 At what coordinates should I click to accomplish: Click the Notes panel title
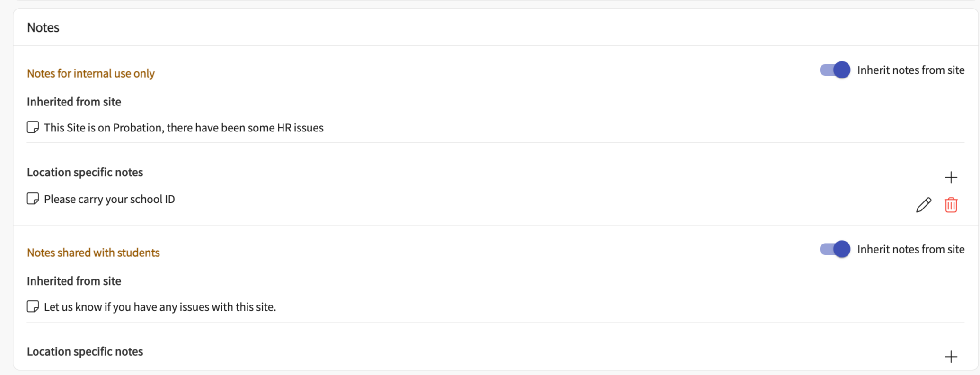pyautogui.click(x=43, y=27)
